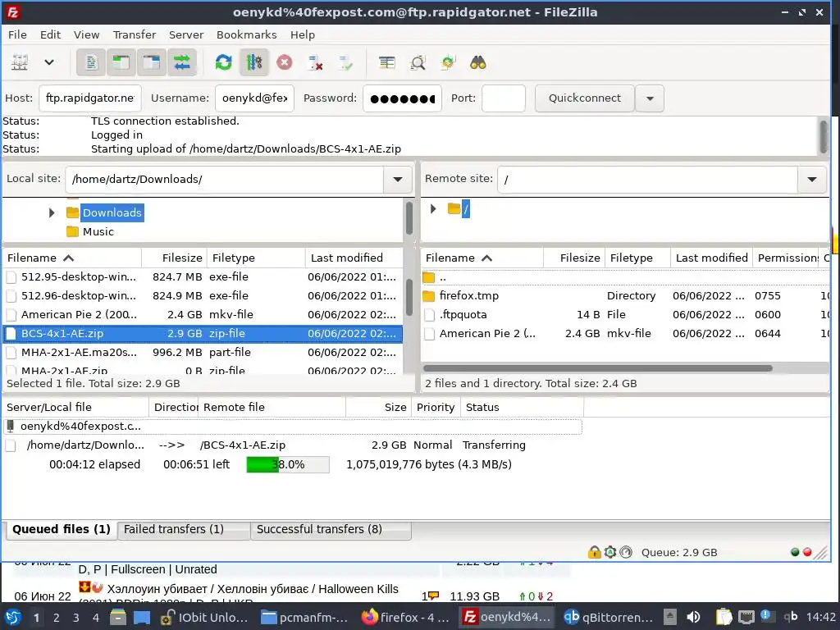Sort remote list by Permissions header

[786, 258]
